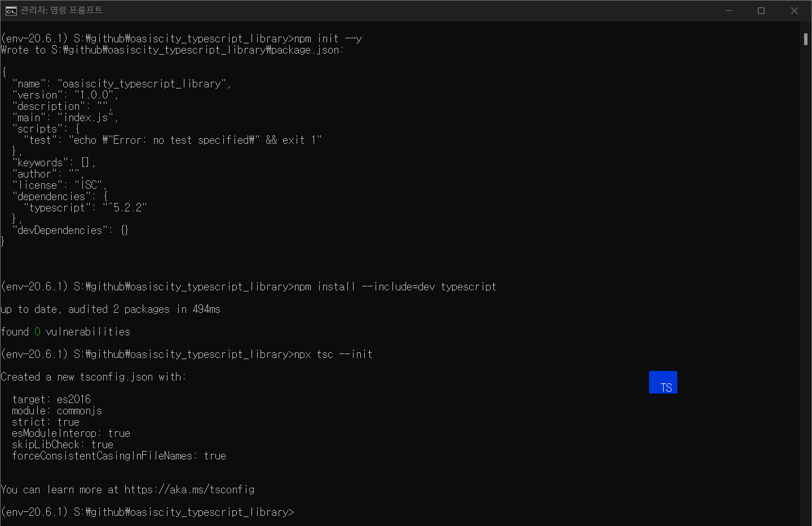This screenshot has width=812, height=526.
Task: Click the 'npm init --y' command text
Action: (x=328, y=38)
